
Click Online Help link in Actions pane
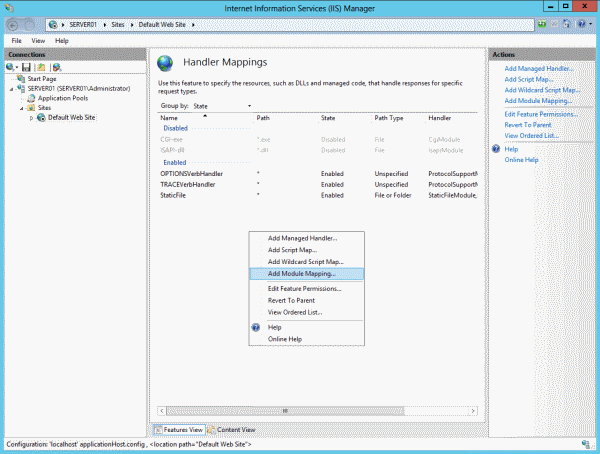click(x=521, y=160)
